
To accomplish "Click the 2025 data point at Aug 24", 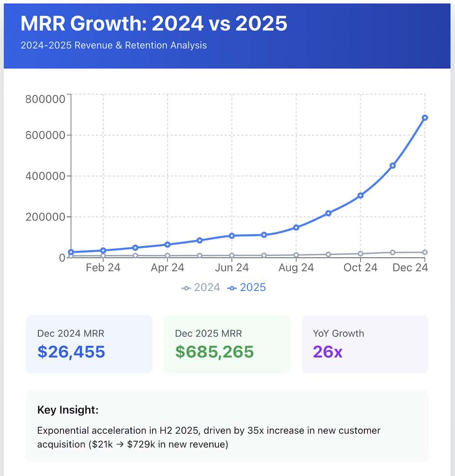I will coord(296,228).
